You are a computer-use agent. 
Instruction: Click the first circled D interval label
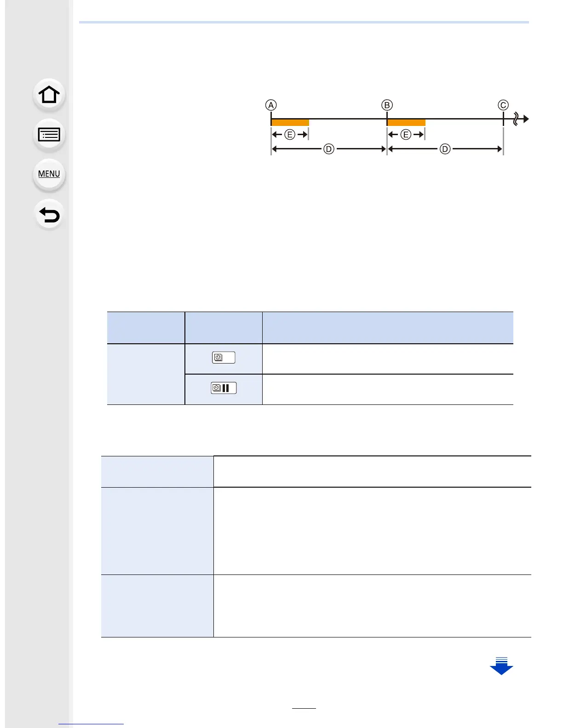click(x=328, y=149)
